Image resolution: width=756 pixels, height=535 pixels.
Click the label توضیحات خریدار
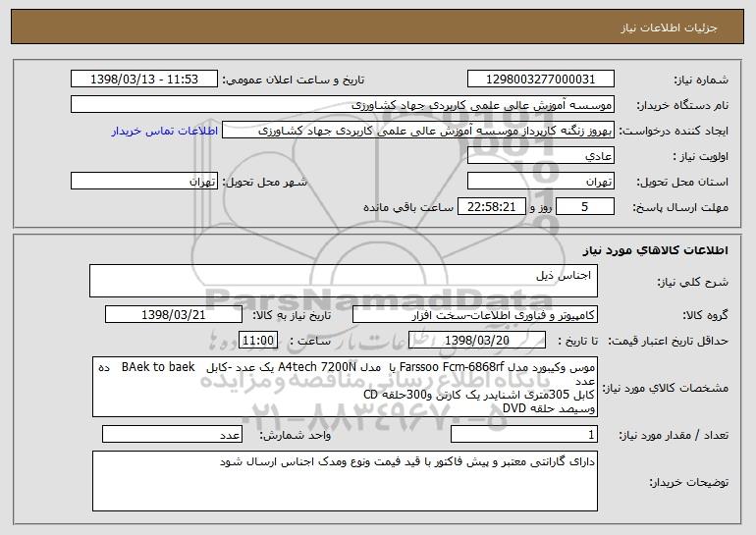(x=689, y=482)
